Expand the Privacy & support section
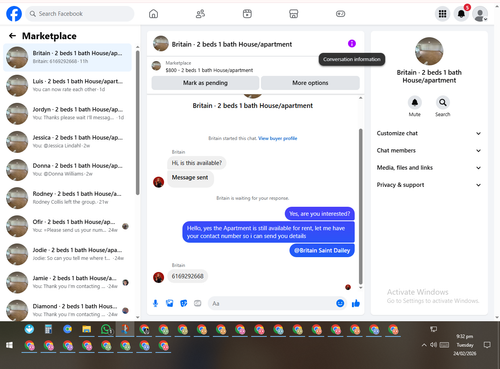Screen dimensions: 500x369 click(429, 185)
